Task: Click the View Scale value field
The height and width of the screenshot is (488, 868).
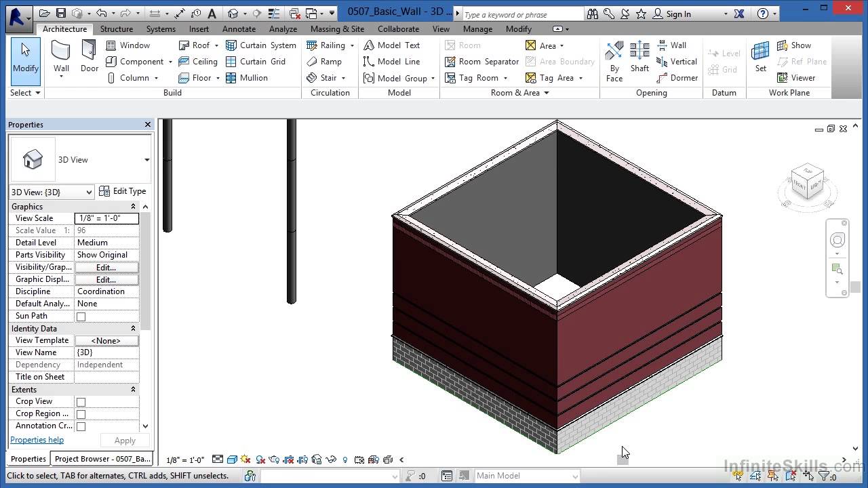Action: pyautogui.click(x=106, y=218)
